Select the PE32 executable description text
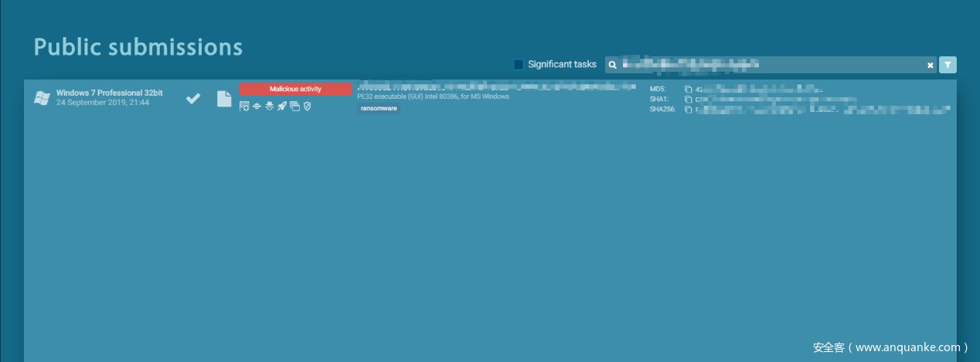The width and height of the screenshot is (980, 362). (433, 96)
